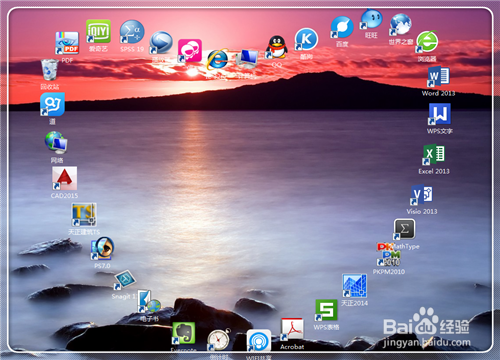Launch PKPM2010 shortcut
The width and height of the screenshot is (500, 360).
click(389, 255)
